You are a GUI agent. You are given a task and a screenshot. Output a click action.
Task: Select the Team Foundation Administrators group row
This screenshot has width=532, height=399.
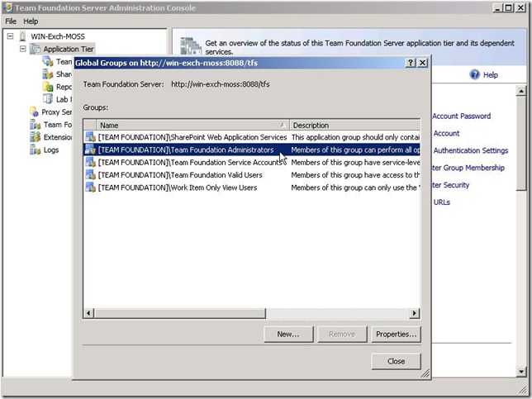pos(252,150)
